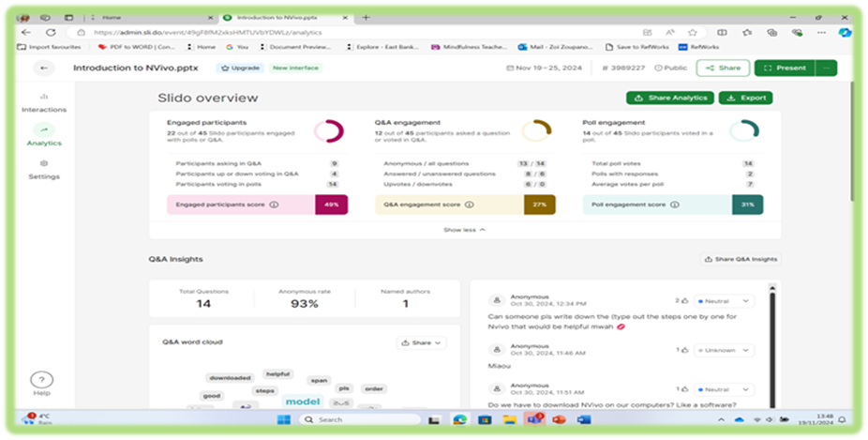Click the engaged participants donut chart
Screen dimensions: 868x440
[329, 131]
